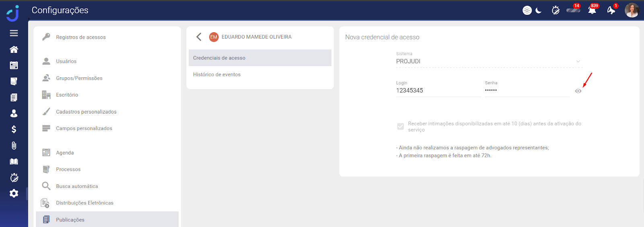Go back using the left chevron arrow
The image size is (644, 227).
tap(199, 37)
